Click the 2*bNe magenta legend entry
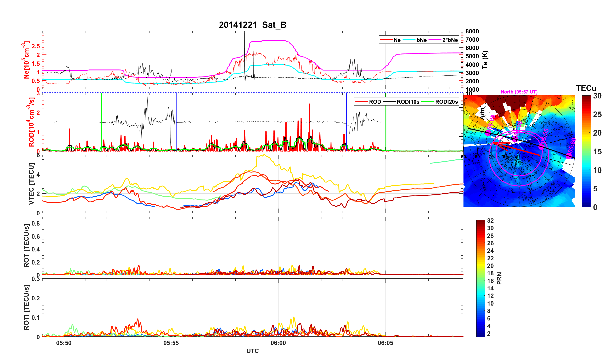This screenshot has height=364, width=602. click(x=450, y=40)
